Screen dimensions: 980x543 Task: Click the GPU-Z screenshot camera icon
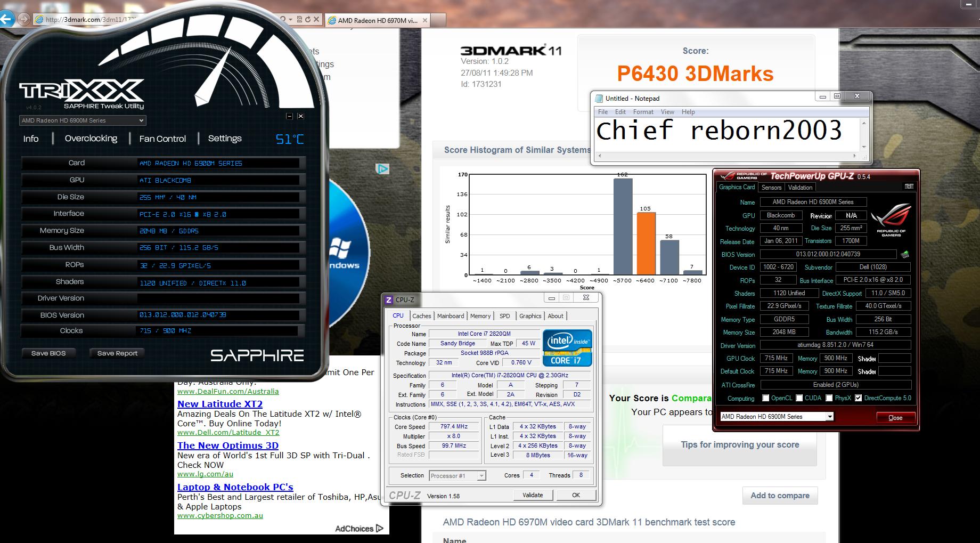coord(909,187)
